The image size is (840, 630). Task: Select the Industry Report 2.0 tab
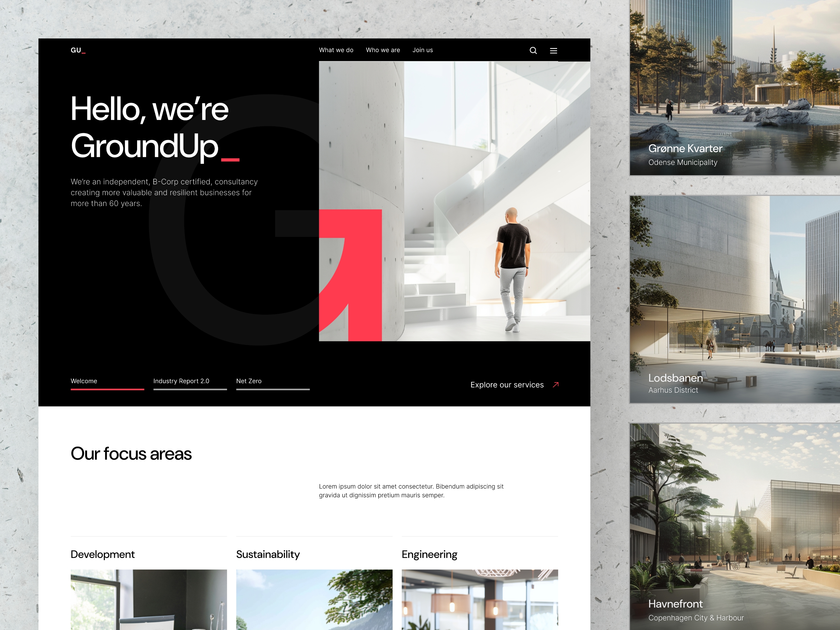(x=181, y=380)
